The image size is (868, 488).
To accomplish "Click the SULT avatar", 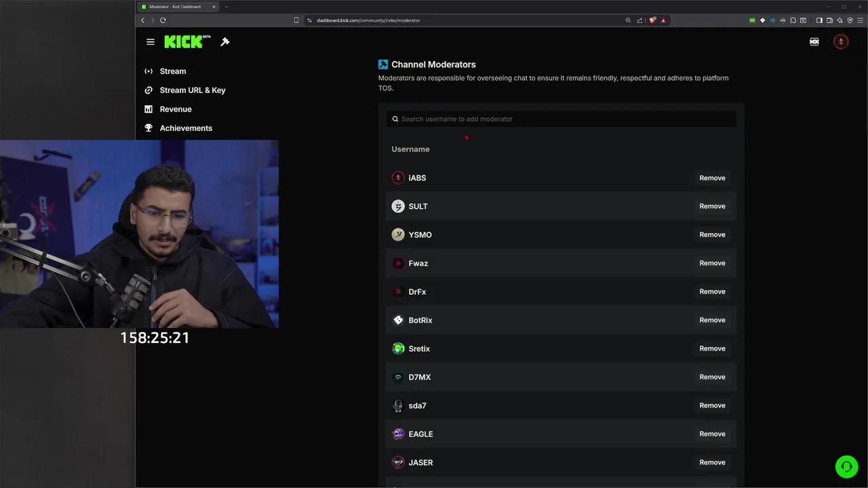I will point(398,206).
